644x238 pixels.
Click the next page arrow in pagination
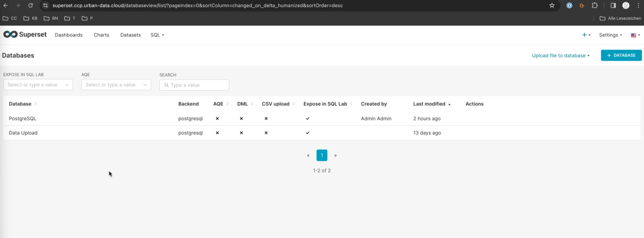tap(335, 155)
